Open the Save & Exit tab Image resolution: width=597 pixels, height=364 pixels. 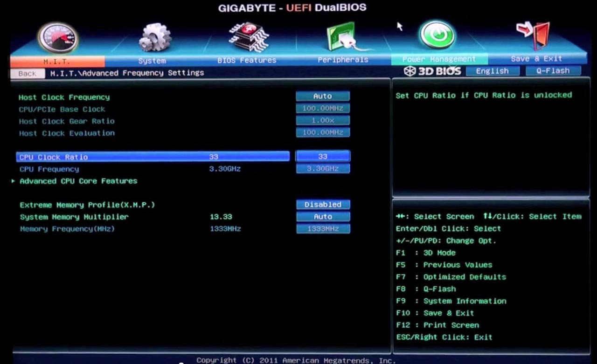[x=536, y=59]
